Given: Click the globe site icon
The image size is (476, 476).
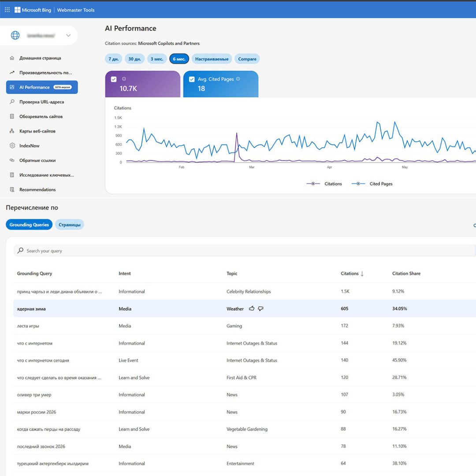Looking at the screenshot, I should pyautogui.click(x=15, y=35).
